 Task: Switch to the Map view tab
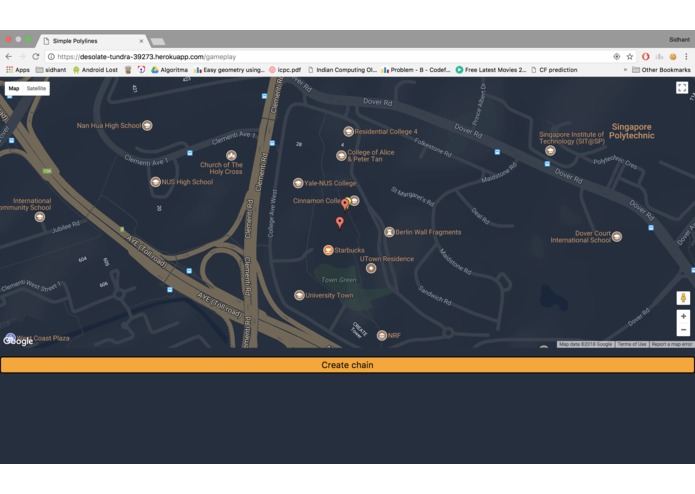coord(14,88)
